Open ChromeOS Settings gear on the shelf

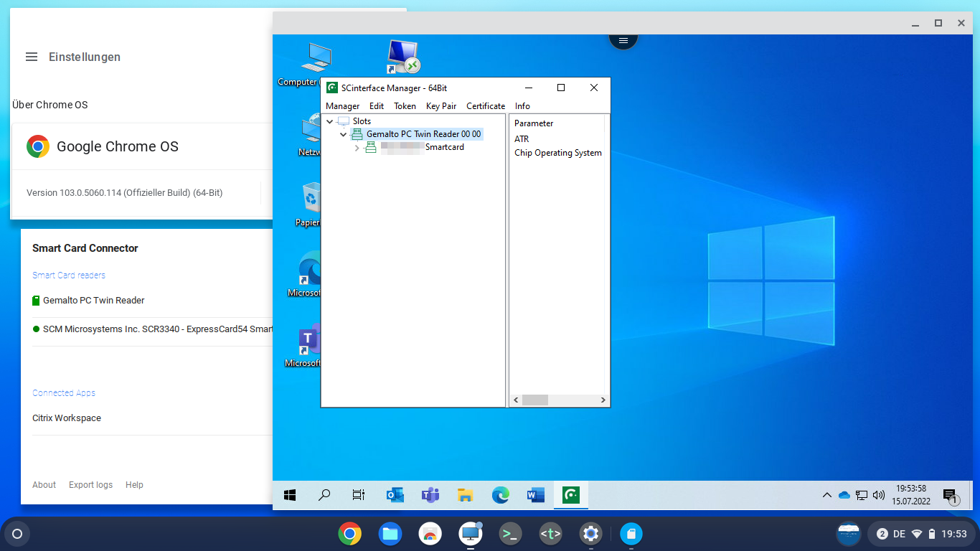590,534
